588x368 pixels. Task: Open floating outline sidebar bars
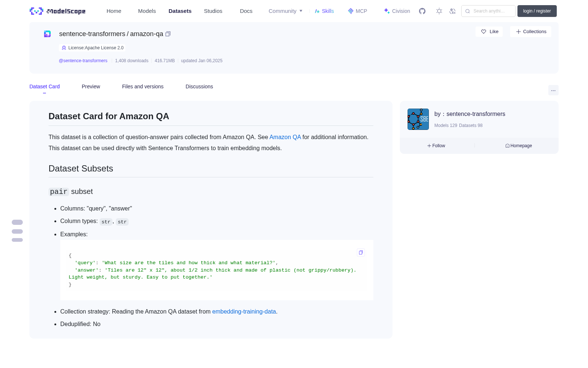(17, 231)
